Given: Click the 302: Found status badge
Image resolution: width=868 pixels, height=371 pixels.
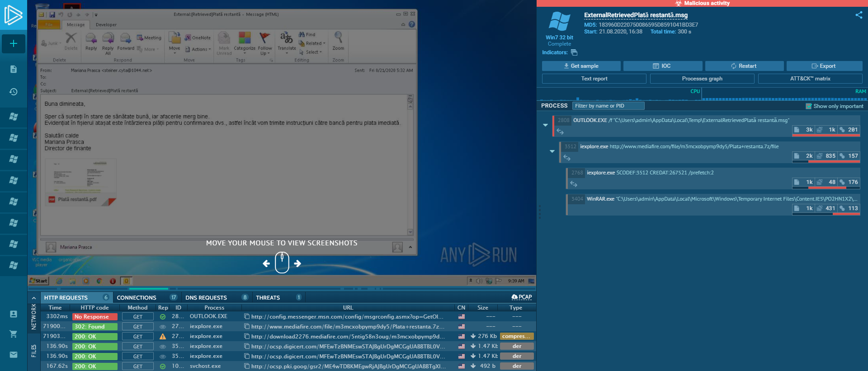Looking at the screenshot, I should (x=95, y=327).
